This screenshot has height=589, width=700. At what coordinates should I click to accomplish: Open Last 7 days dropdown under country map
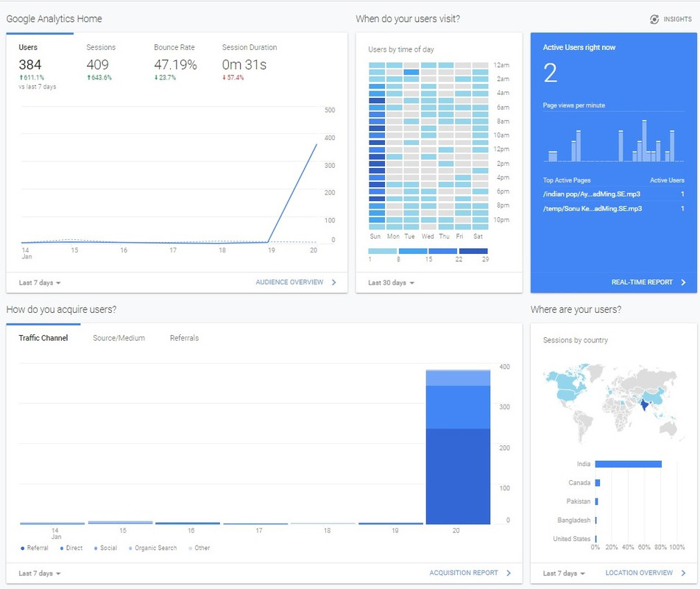coord(564,574)
